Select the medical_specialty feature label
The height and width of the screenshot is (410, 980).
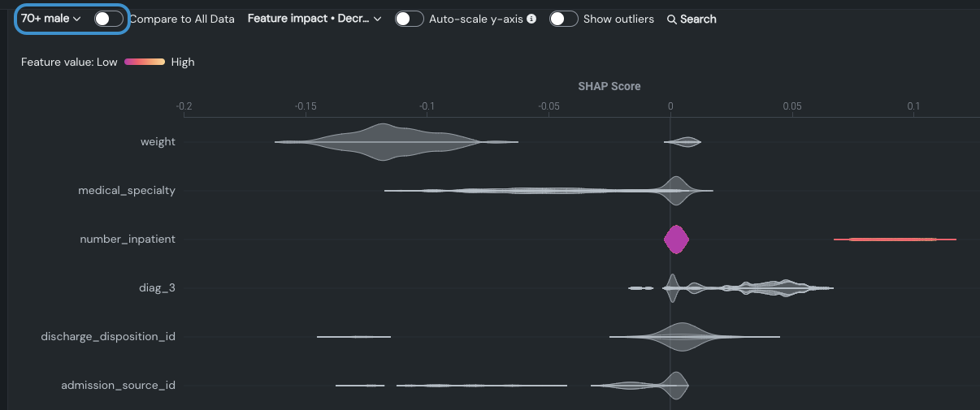127,191
